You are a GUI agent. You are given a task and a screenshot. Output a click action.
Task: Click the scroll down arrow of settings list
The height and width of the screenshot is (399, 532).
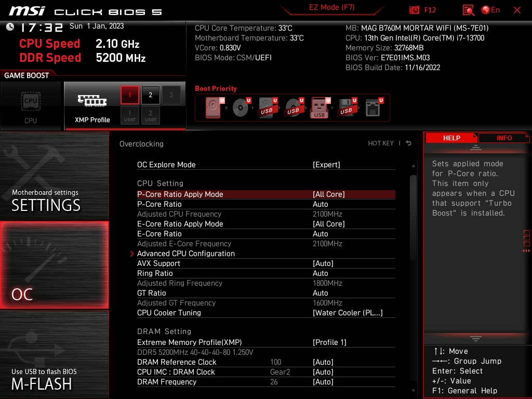pos(413,391)
